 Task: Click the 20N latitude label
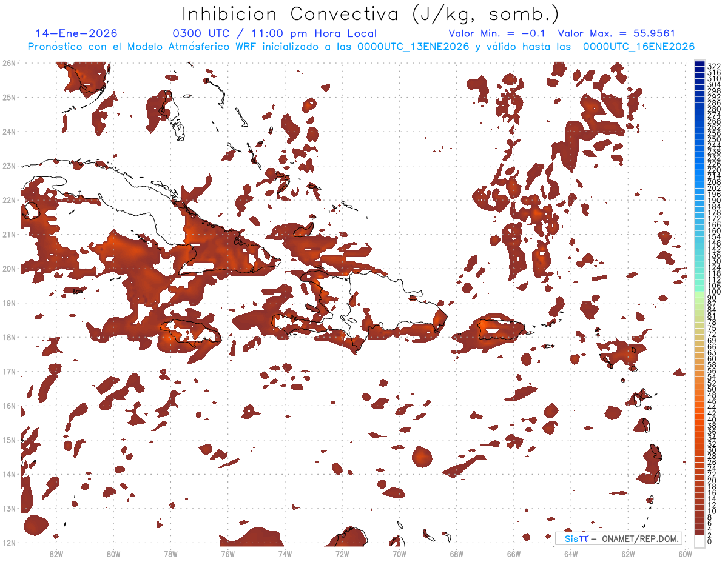click(9, 268)
